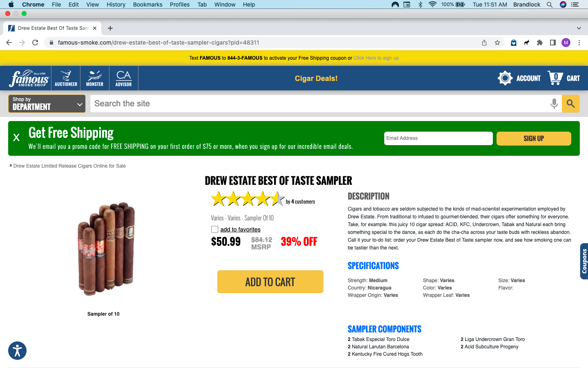Screen dimensions: 588x368
Task: Bookmark this page with the star icon
Action: (x=497, y=43)
